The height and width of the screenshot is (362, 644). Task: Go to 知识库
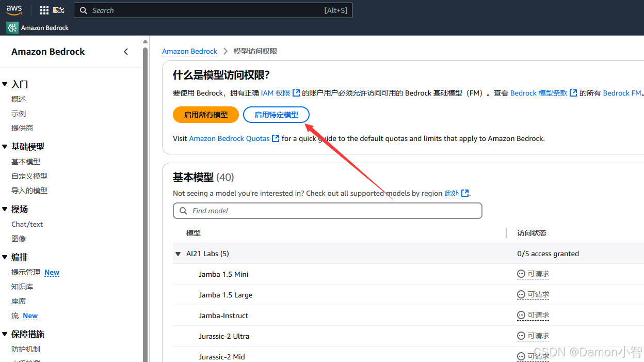tap(22, 287)
